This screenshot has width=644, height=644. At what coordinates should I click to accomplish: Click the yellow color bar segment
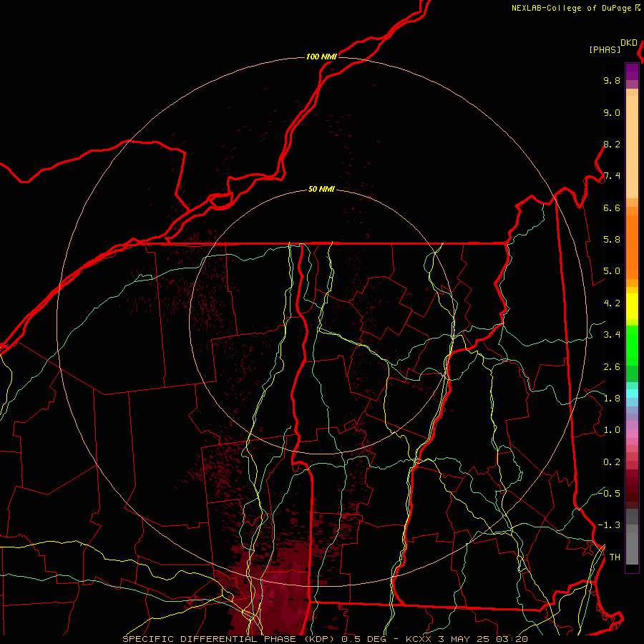pos(632,306)
